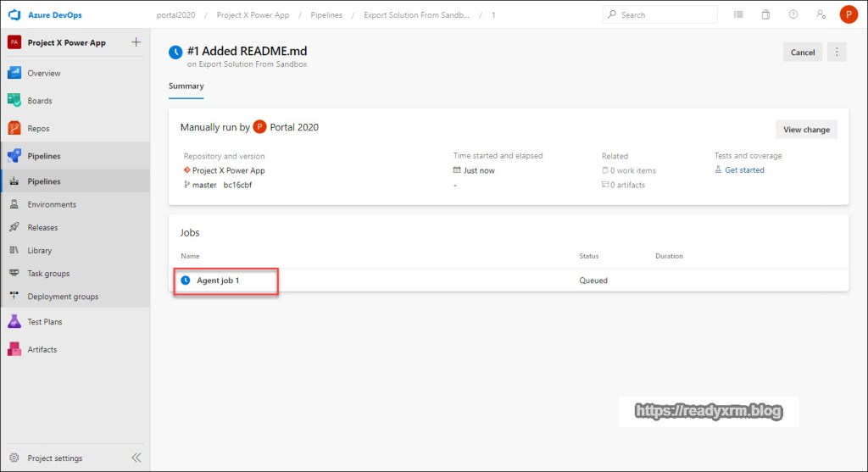This screenshot has height=472, width=868.
Task: Click the View change button
Action: [806, 130]
